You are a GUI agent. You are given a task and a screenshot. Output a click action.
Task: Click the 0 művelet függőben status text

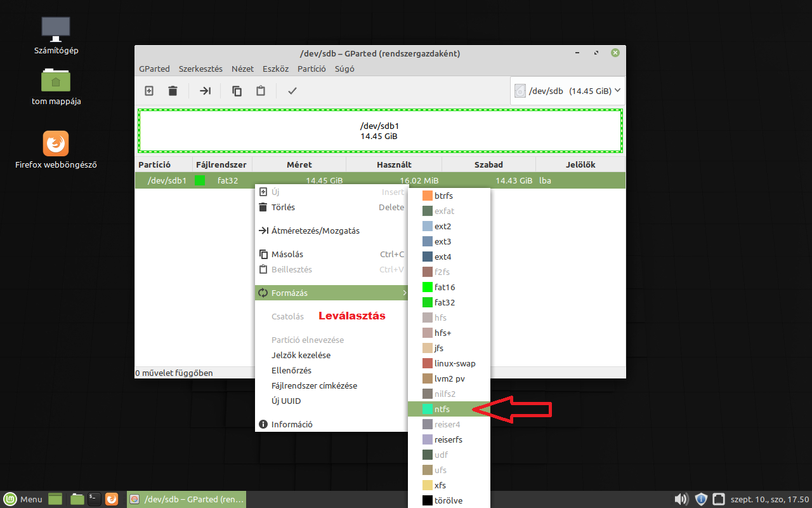click(174, 373)
